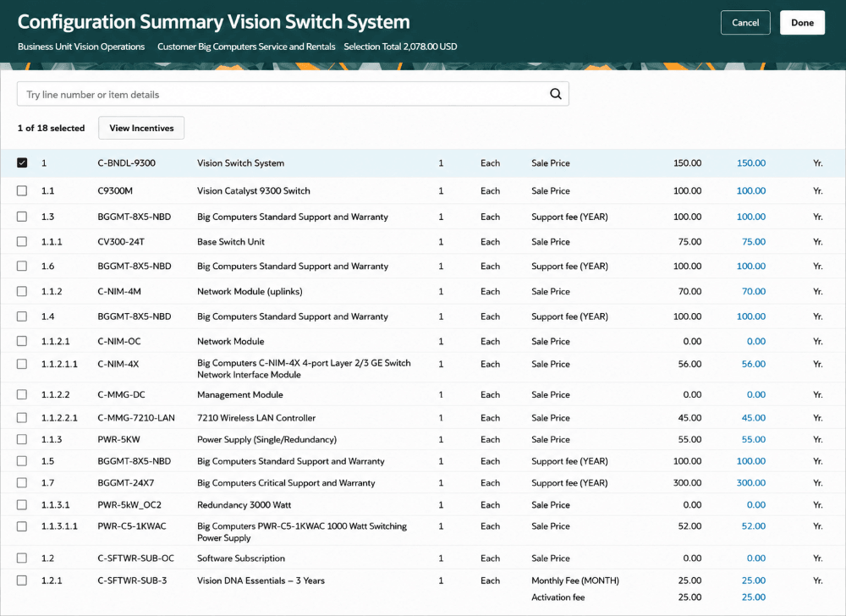Click the Done button
Image resolution: width=846 pixels, height=616 pixels.
click(x=802, y=23)
